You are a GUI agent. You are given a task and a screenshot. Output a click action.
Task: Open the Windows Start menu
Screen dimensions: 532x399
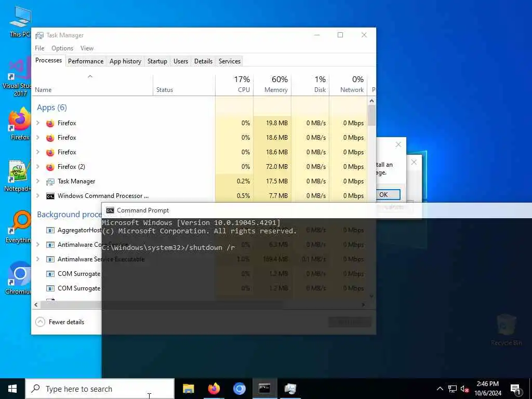tap(12, 389)
